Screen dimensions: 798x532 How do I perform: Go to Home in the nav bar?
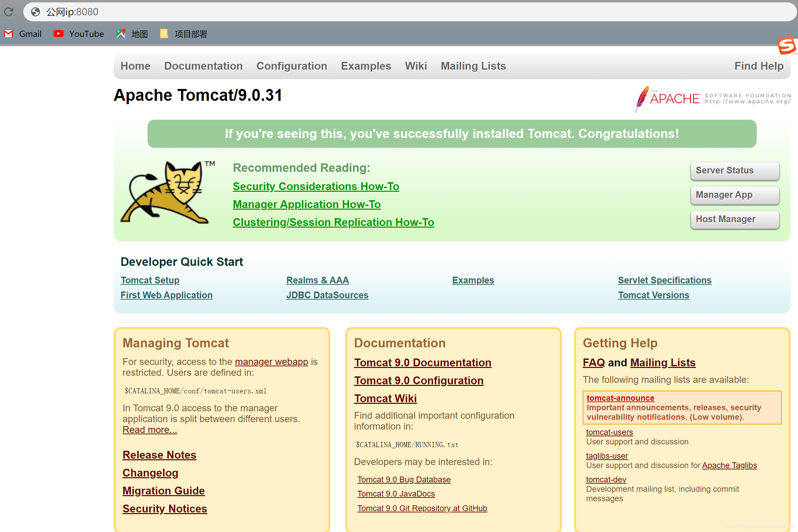[x=135, y=66]
